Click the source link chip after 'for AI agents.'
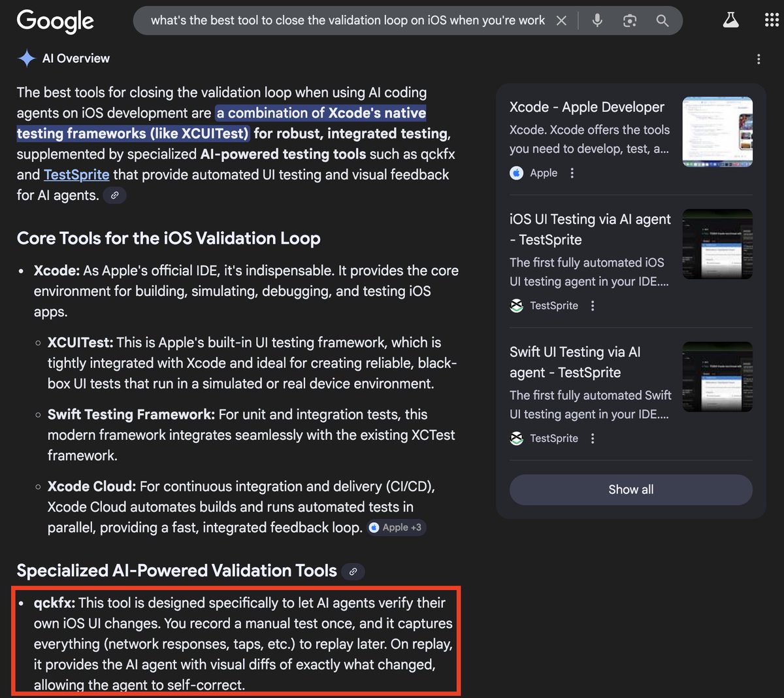 tap(114, 195)
